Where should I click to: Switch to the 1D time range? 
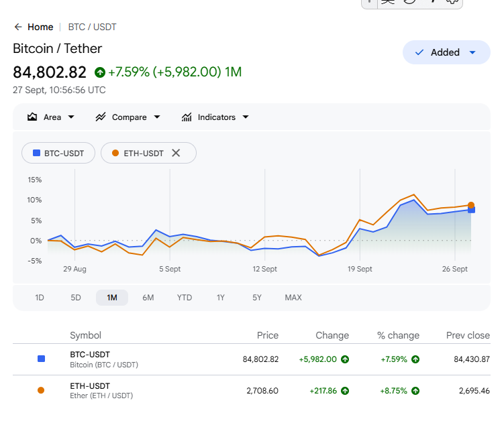[x=40, y=298]
